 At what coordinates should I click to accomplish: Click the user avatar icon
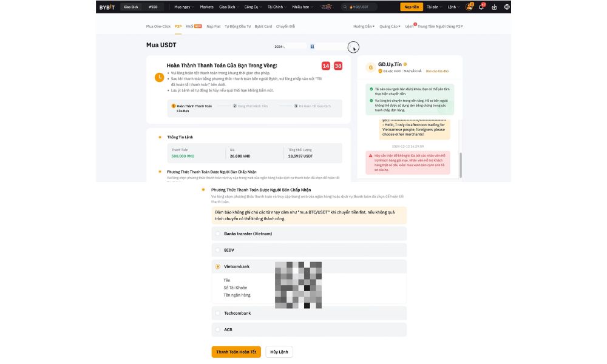[469, 7]
